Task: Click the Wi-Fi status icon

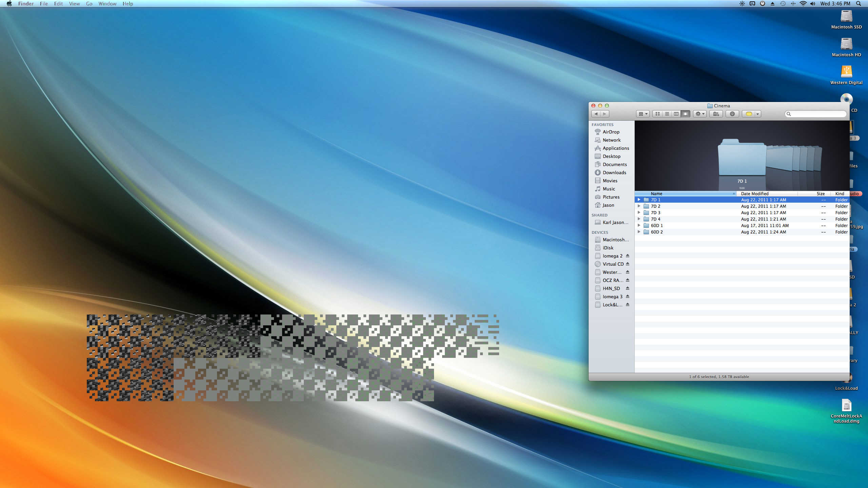Action: (x=803, y=4)
